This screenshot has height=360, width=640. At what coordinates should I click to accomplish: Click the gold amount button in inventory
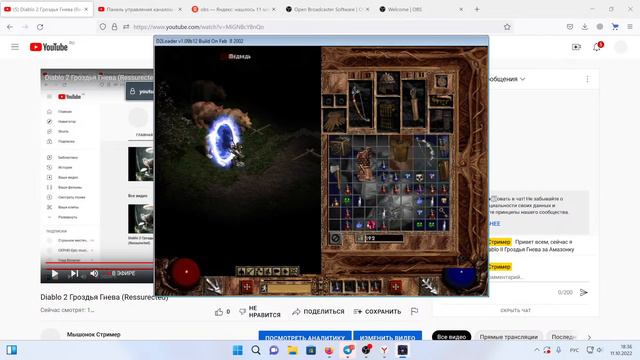coord(360,238)
